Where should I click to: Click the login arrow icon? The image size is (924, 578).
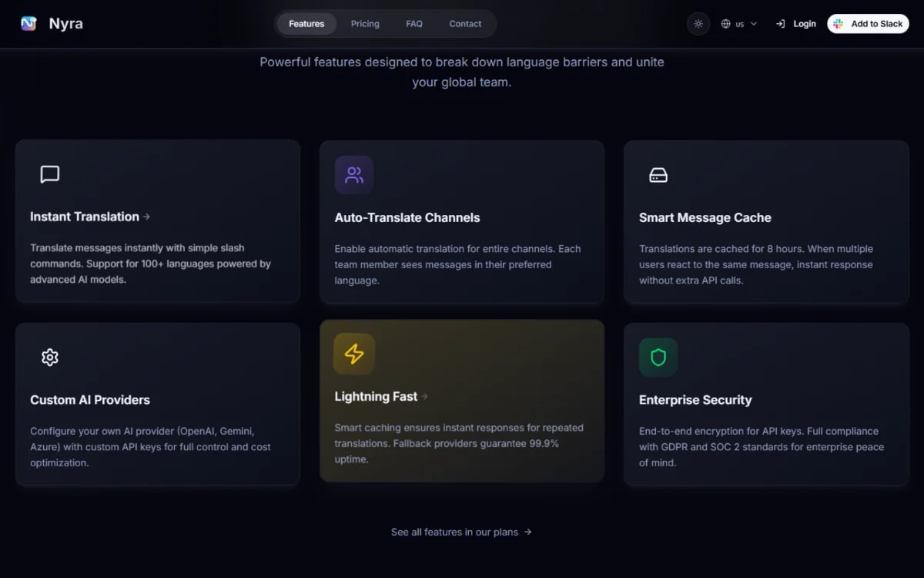780,24
